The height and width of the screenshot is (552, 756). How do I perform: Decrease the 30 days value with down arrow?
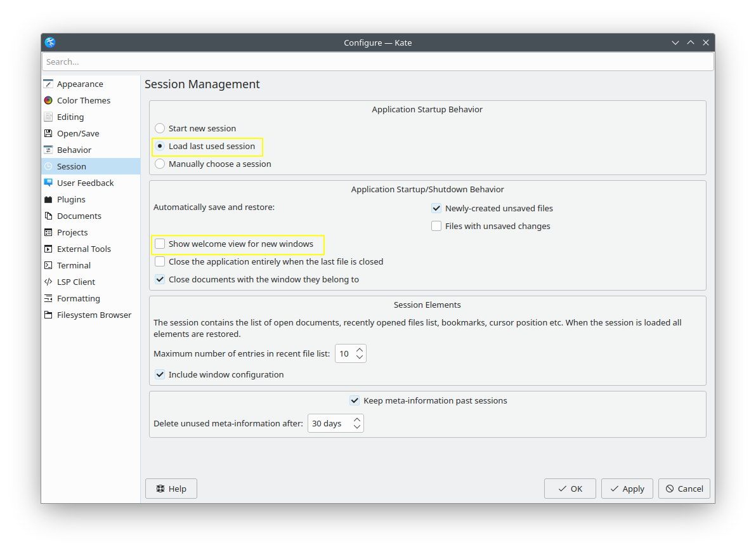click(x=357, y=427)
